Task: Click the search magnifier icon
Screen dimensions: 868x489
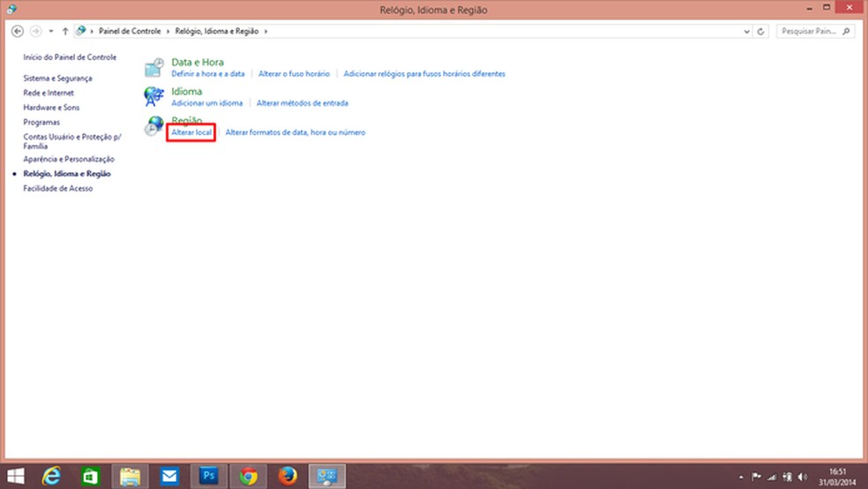Action: click(846, 32)
